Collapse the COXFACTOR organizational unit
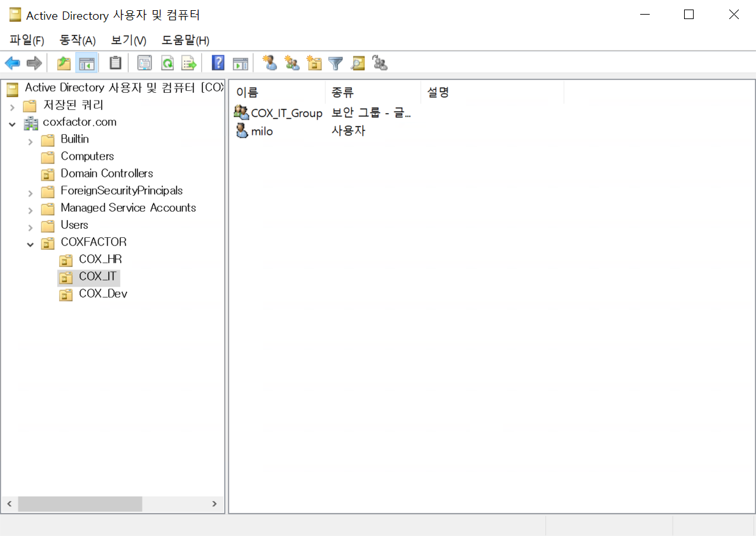This screenshot has width=756, height=536. [x=31, y=245]
